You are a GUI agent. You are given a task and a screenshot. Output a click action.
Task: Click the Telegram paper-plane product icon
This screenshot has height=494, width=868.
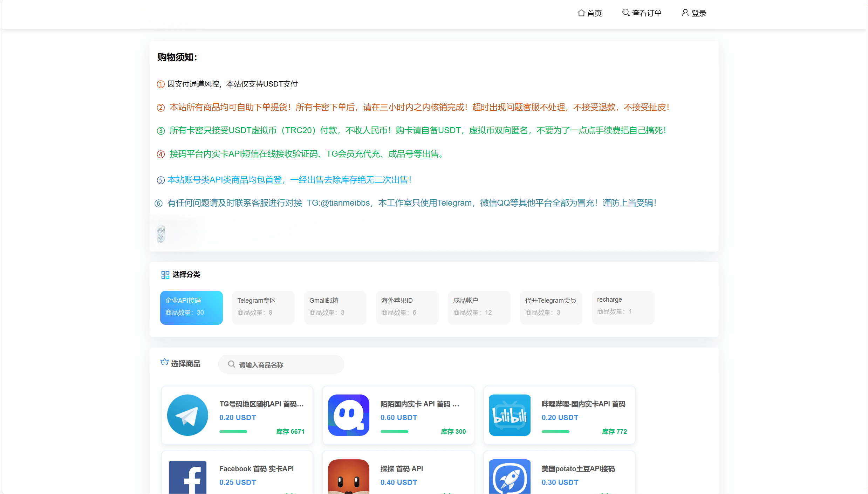click(x=187, y=415)
